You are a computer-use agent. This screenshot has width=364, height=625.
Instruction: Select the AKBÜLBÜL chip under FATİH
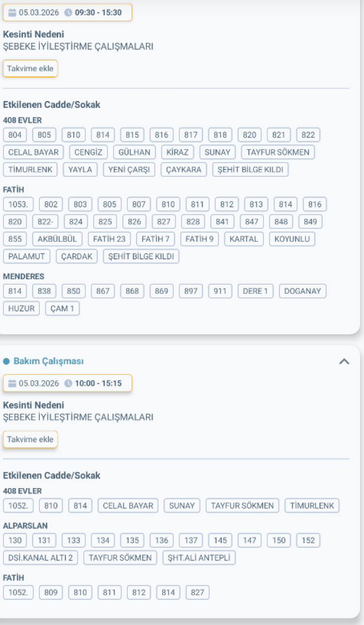[x=57, y=239]
